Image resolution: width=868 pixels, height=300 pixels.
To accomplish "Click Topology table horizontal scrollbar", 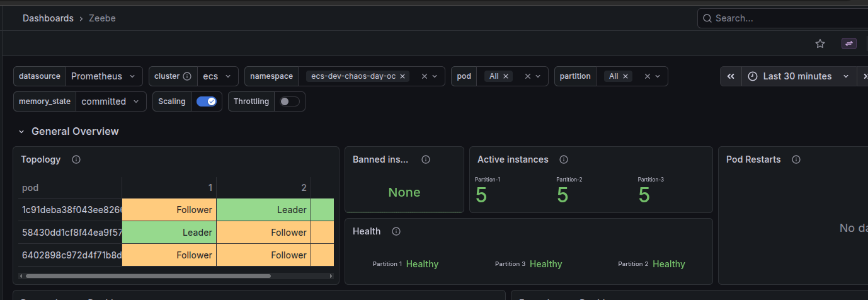I will tap(148, 276).
